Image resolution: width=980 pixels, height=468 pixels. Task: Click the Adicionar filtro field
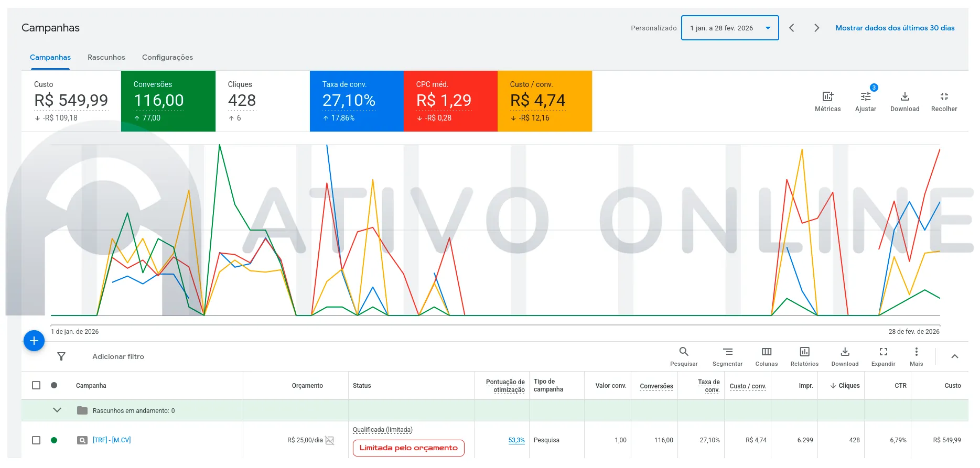pos(118,356)
